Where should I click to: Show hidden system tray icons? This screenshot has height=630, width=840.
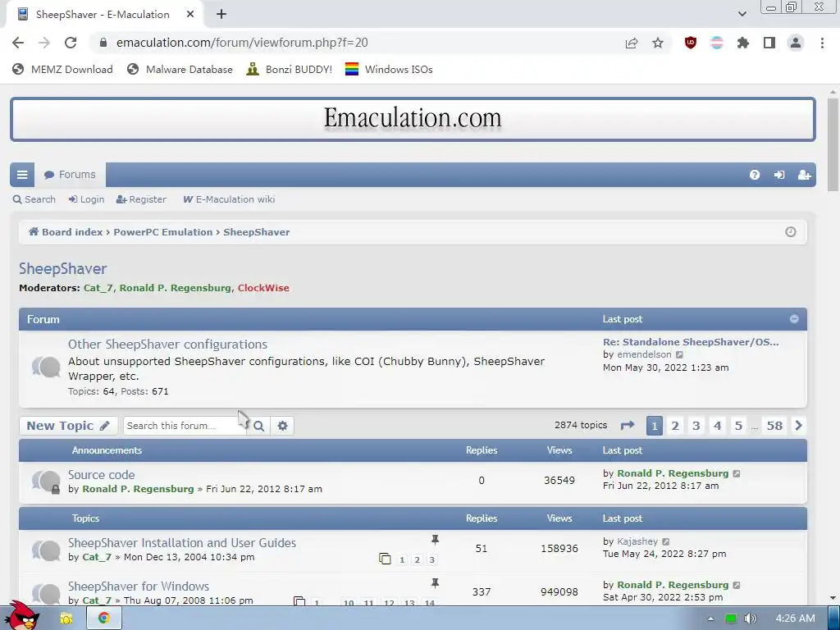click(710, 619)
